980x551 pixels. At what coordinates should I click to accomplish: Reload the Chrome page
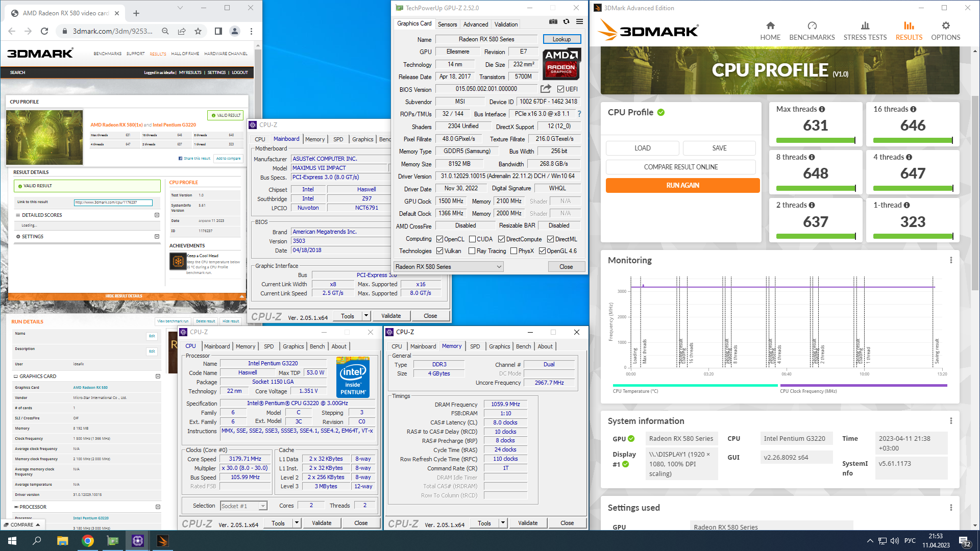(44, 31)
